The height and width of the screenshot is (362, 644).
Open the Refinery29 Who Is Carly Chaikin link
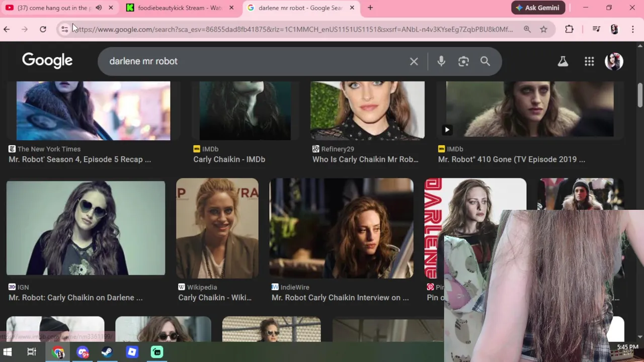(x=365, y=159)
